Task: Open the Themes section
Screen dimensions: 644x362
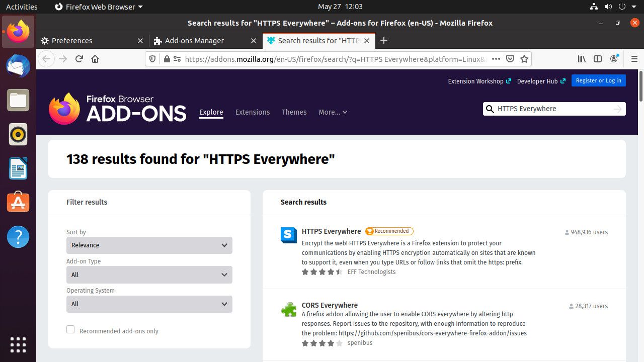Action: click(x=294, y=112)
